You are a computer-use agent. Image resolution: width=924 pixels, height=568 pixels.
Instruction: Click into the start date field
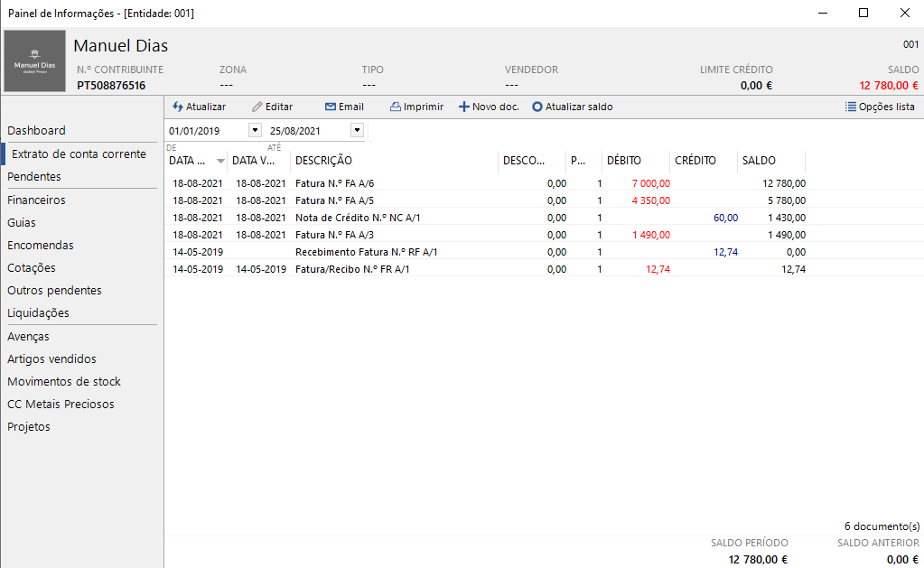206,131
